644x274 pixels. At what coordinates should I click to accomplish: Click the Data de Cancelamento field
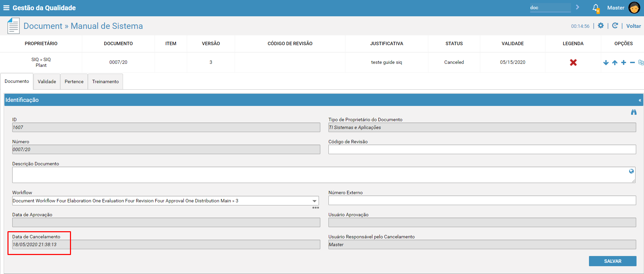(x=166, y=244)
